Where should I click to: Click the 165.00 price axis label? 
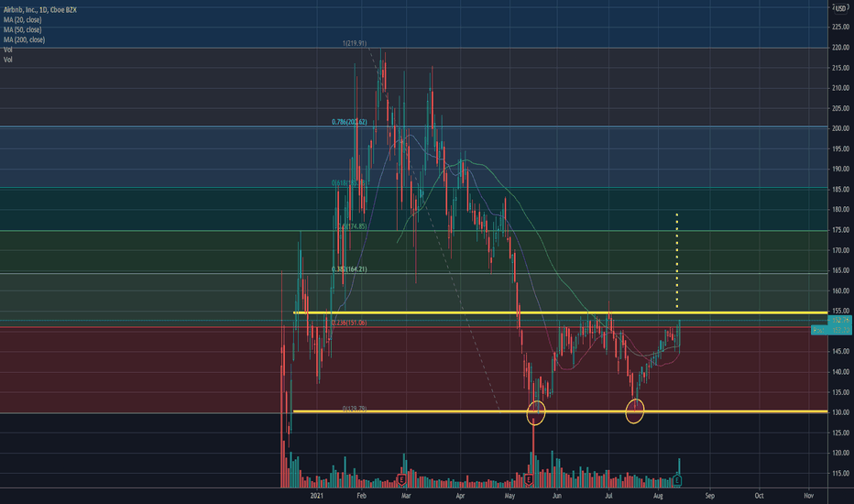(840, 271)
